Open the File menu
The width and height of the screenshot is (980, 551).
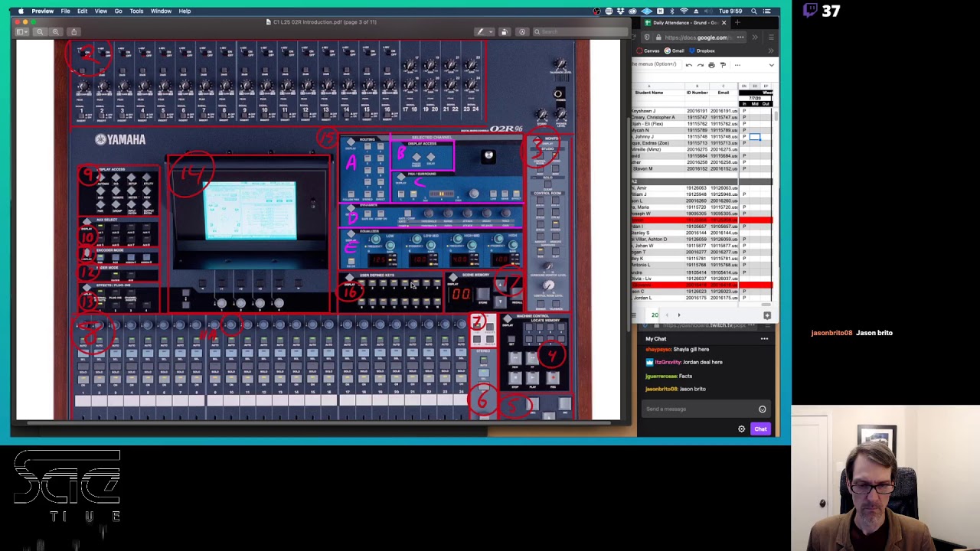[66, 11]
